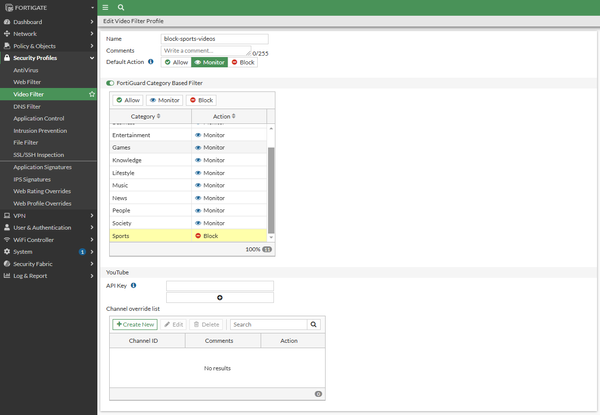Image resolution: width=600 pixels, height=415 pixels.
Task: Click Monitor eye for News row
Action: pos(198,198)
